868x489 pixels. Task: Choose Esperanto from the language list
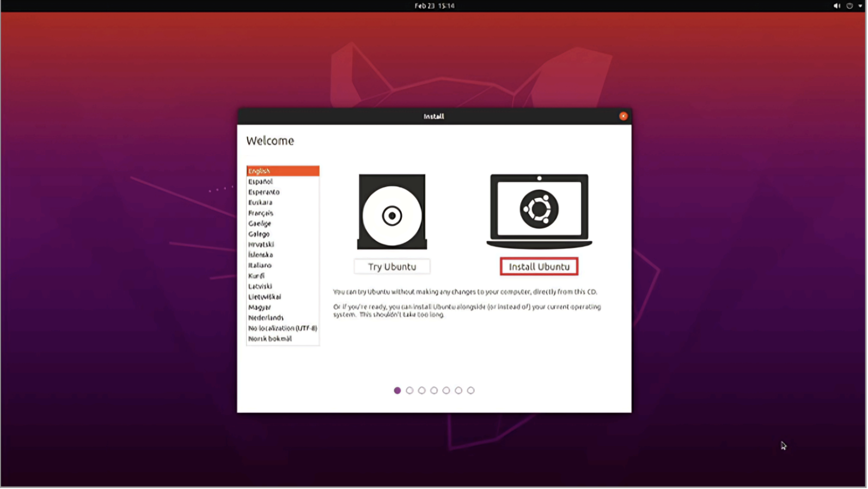tap(264, 192)
